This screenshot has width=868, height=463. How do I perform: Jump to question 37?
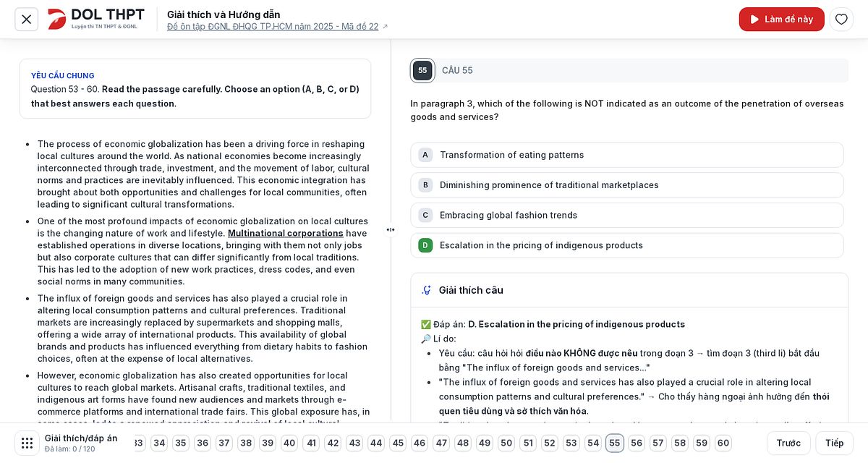click(x=224, y=443)
